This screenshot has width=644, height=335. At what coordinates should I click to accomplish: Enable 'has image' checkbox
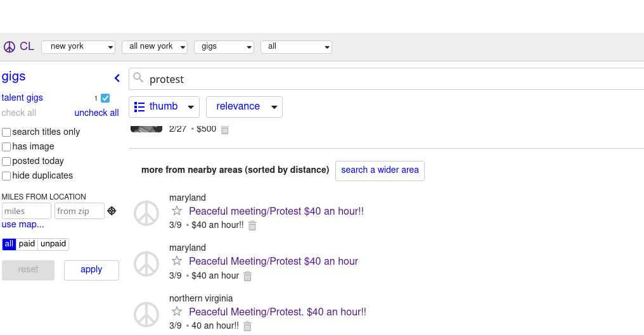pyautogui.click(x=6, y=147)
